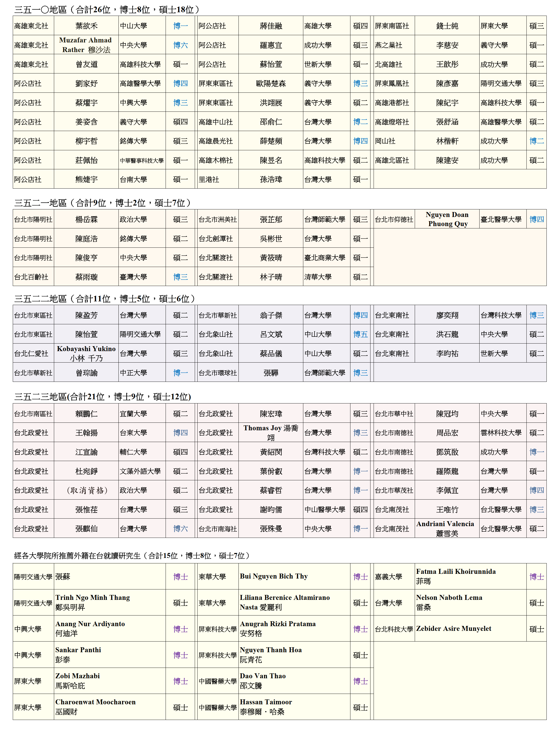
Task: Click the name "洪石龍"
Action: coord(447,334)
